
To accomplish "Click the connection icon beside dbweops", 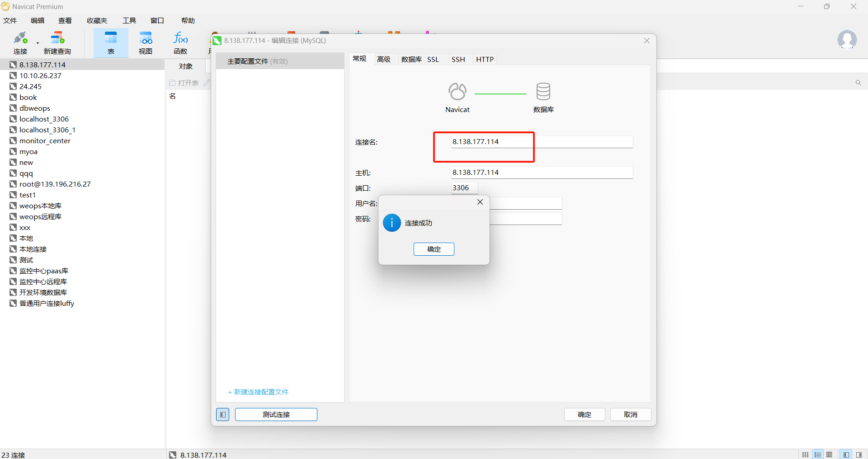I will coord(13,108).
